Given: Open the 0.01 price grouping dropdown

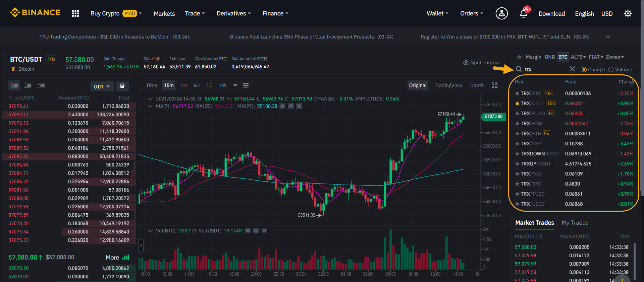Looking at the screenshot, I should click(x=102, y=86).
